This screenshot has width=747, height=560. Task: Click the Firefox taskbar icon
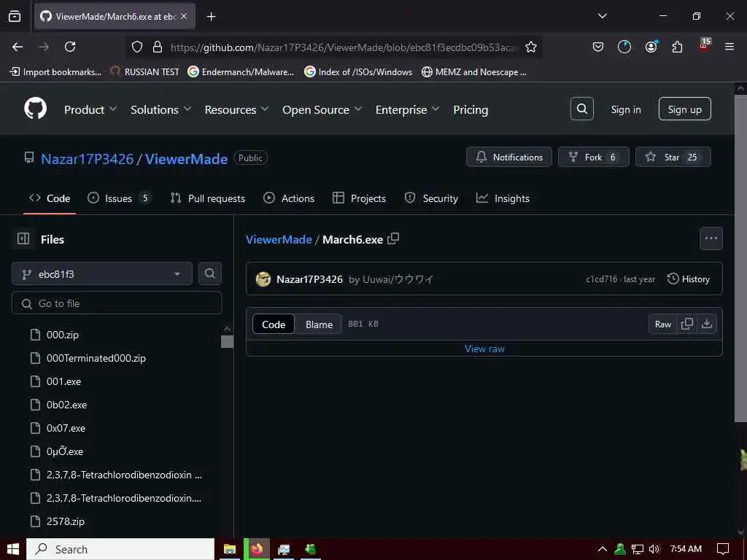257,549
